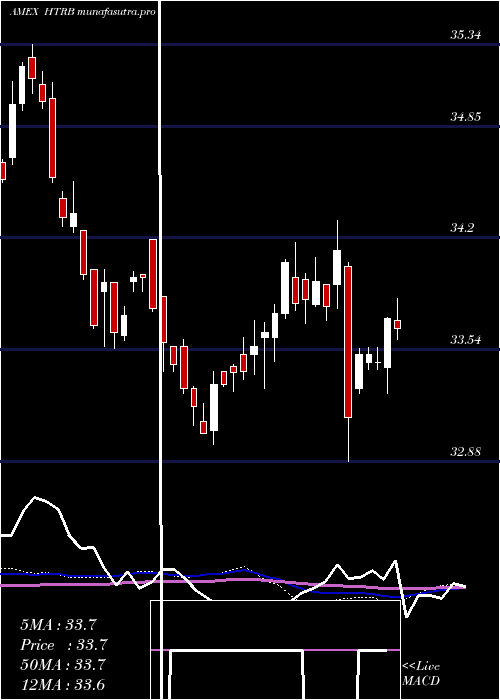Click the 5MA : 33.7 value
Viewport: 500px width, 700px height.
[58, 625]
